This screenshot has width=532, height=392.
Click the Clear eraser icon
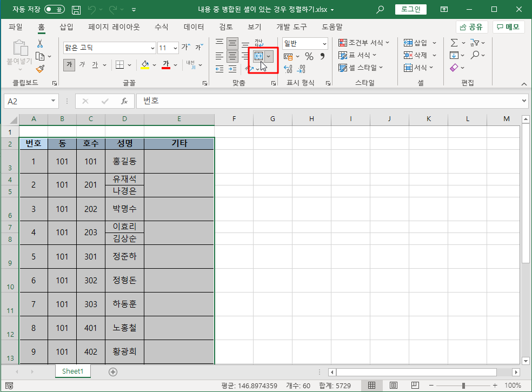pyautogui.click(x=454, y=68)
